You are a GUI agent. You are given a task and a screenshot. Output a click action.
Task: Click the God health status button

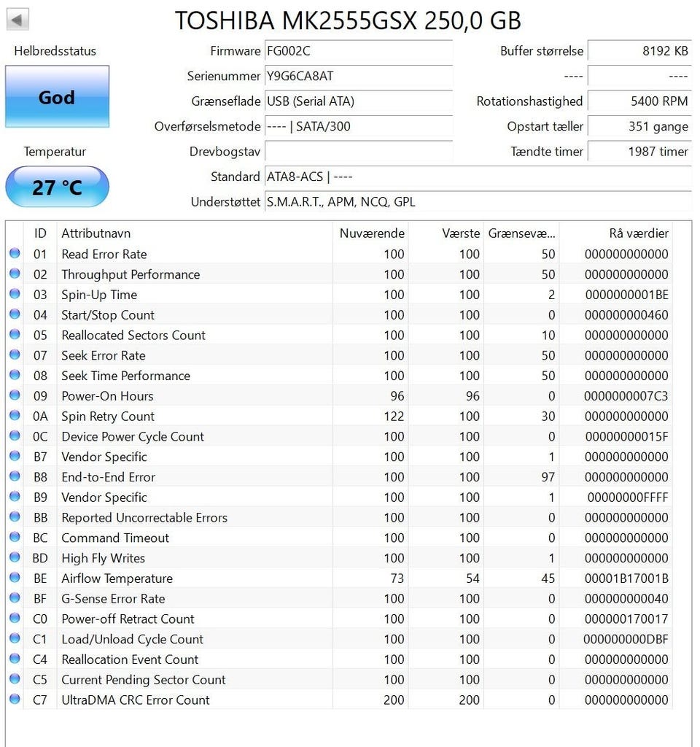57,97
